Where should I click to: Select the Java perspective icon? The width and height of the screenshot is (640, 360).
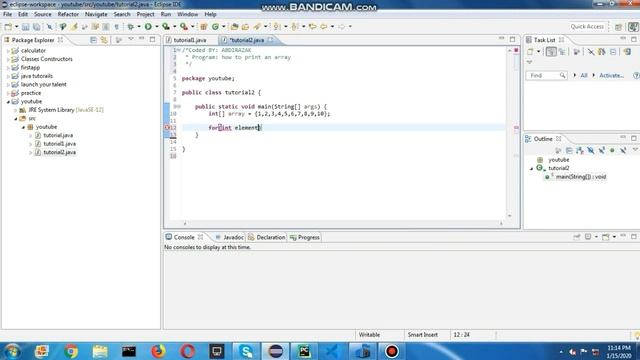pos(633,27)
